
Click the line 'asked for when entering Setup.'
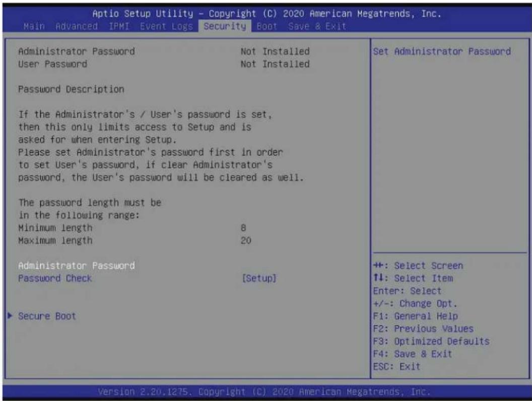click(97, 140)
